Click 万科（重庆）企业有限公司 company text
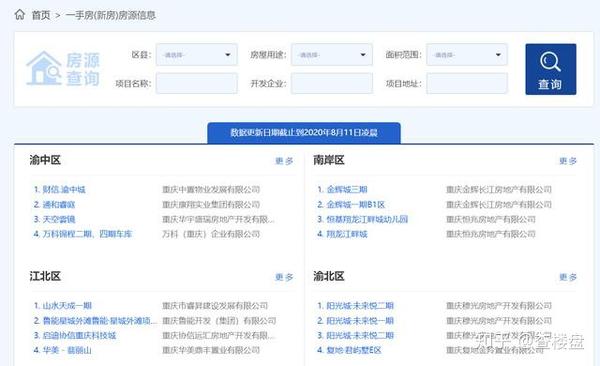Image resolution: width=600 pixels, height=366 pixels. [211, 234]
